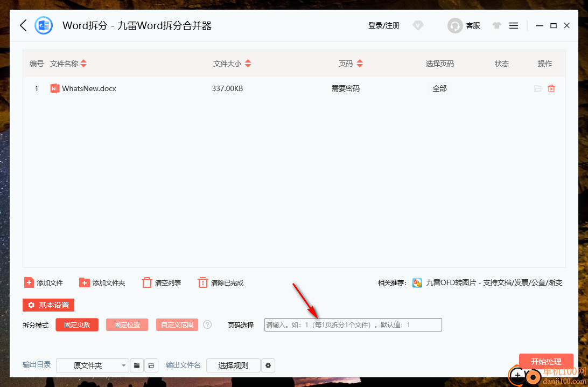Click 添加文件 label text

click(x=50, y=282)
